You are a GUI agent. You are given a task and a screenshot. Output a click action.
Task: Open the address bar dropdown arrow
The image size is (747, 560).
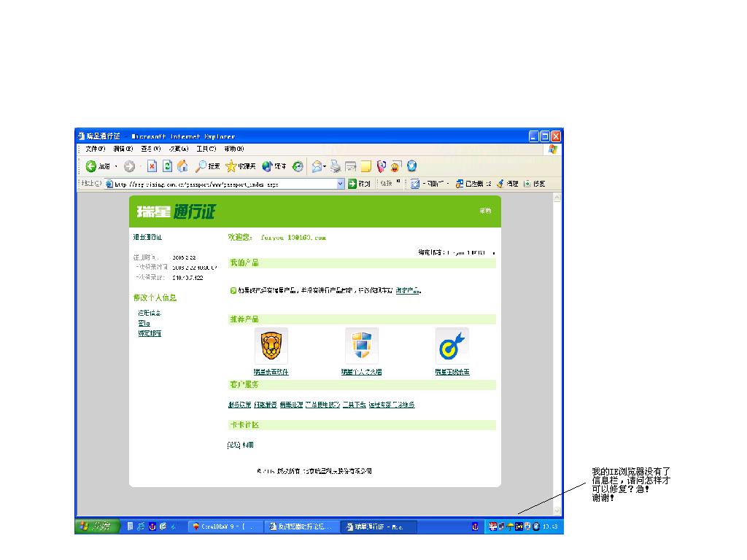pyautogui.click(x=341, y=184)
